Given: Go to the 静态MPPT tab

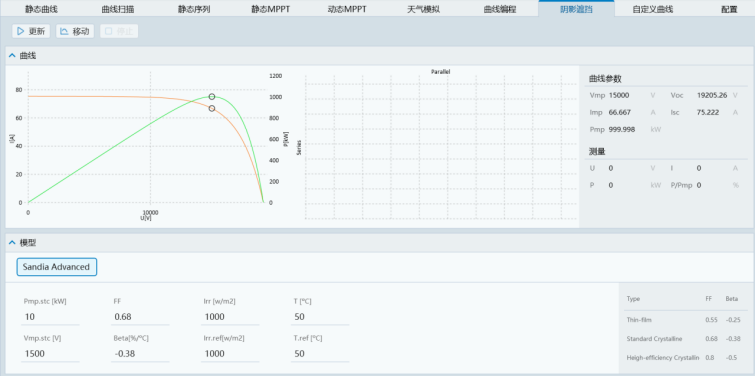Looking at the screenshot, I should point(271,9).
